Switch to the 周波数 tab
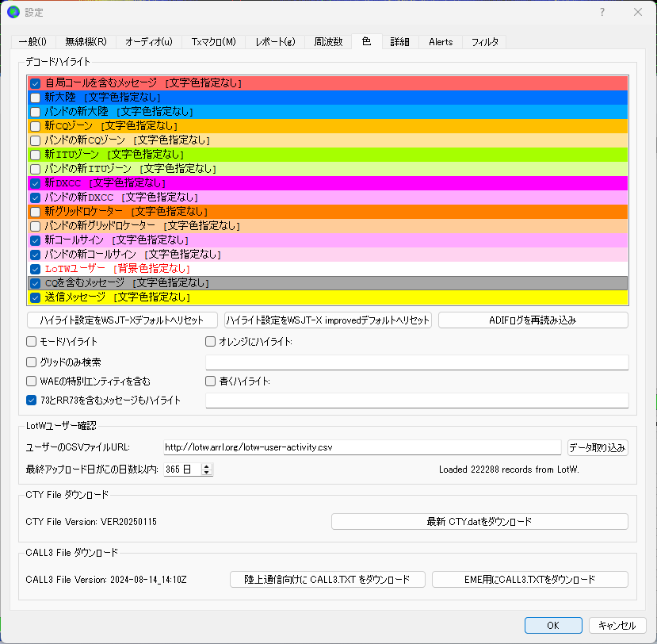Screen dimensions: 657x644 click(328, 42)
